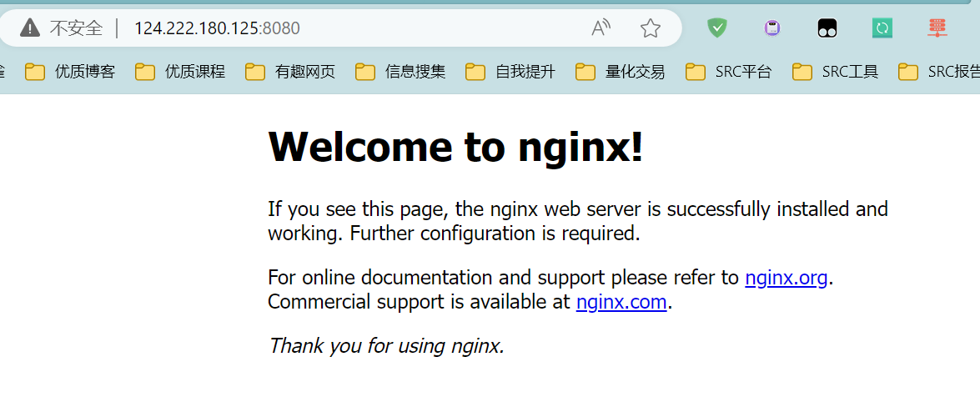Open the black Tampermonkey-style extension icon

click(x=827, y=28)
